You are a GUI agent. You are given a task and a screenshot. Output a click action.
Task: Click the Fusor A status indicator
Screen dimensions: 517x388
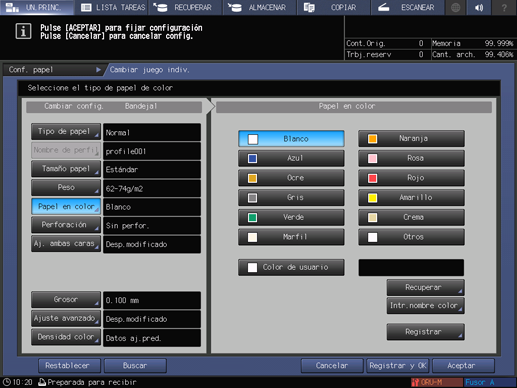489,382
